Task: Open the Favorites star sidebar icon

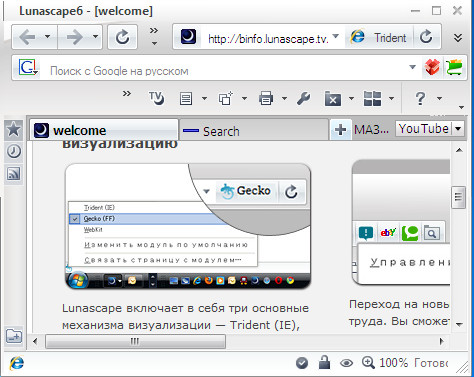Action: point(14,129)
